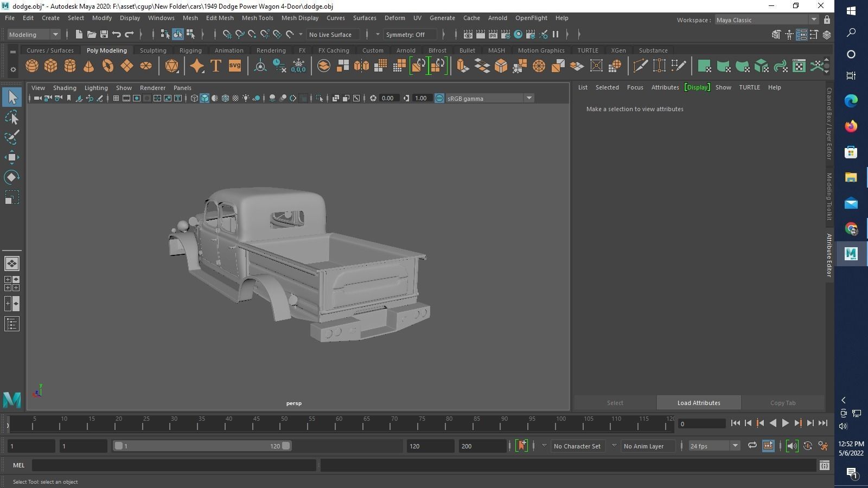Activate the Paint Selection tool
This screenshot has width=868, height=488.
pyautogui.click(x=12, y=137)
